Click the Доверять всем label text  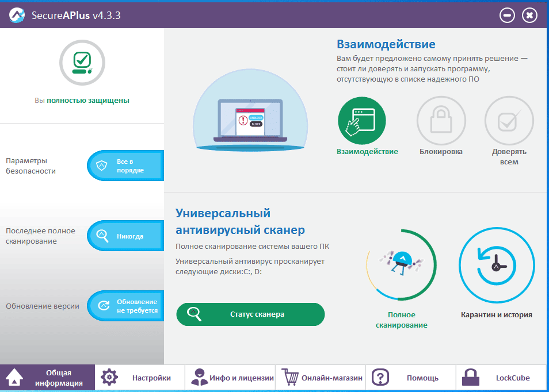(509, 157)
